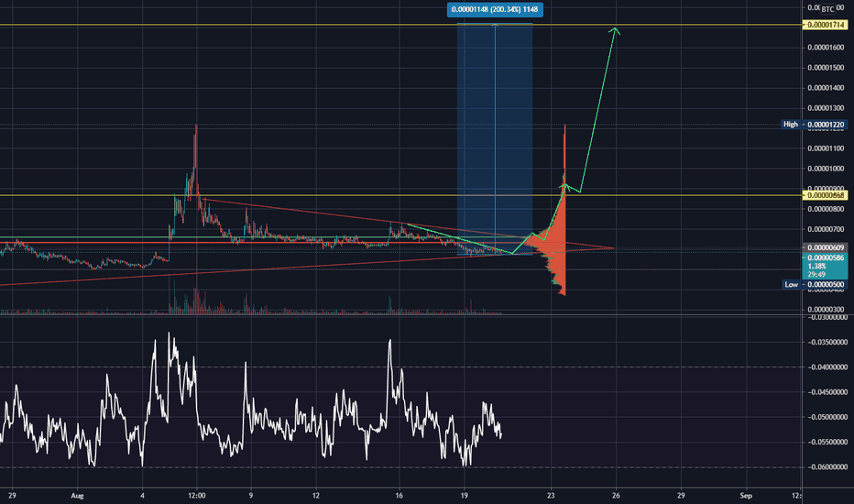Click the 0.00001500 price axis value

[x=826, y=68]
